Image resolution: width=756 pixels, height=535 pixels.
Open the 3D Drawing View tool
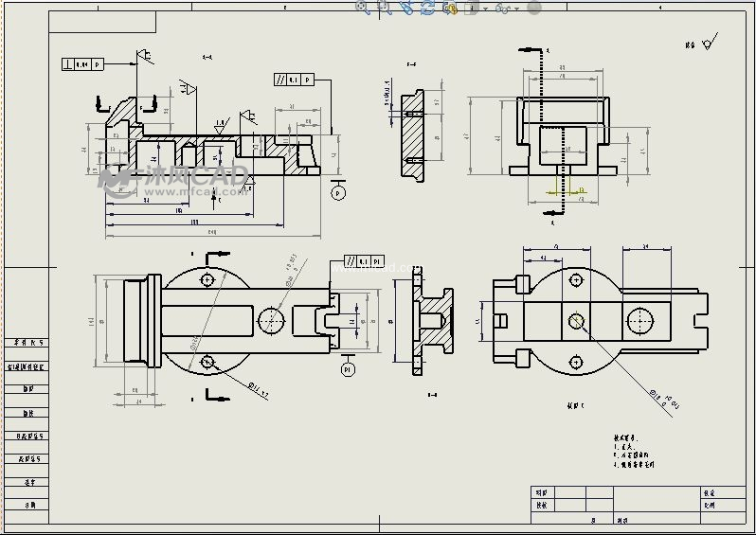(x=450, y=8)
